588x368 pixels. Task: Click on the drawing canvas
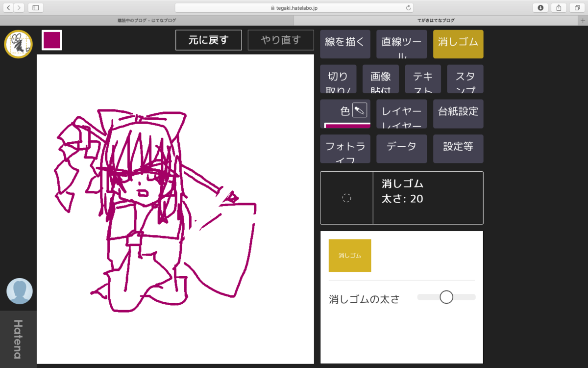175,209
